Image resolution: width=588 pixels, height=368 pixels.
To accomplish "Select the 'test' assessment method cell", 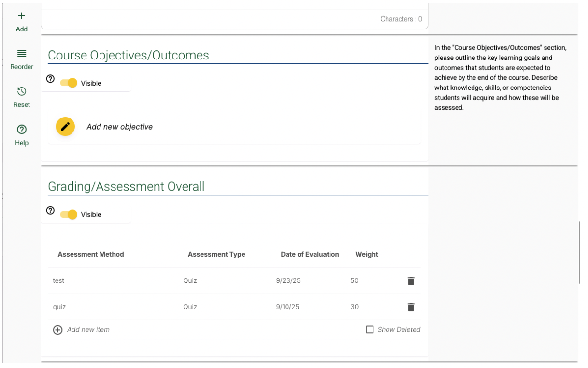I will click(x=58, y=281).
